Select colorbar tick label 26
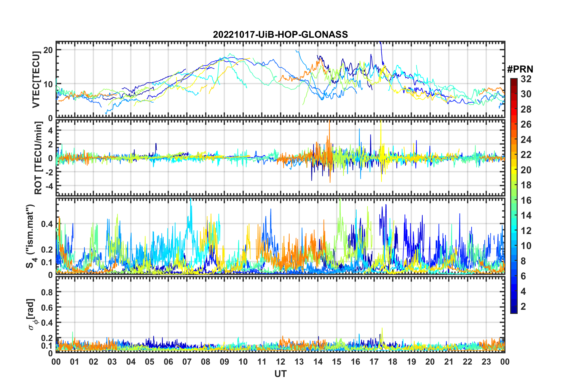 [x=526, y=124]
